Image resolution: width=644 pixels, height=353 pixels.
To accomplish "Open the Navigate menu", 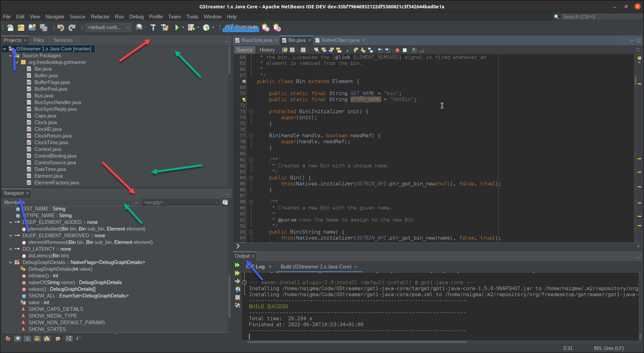I will [x=55, y=17].
